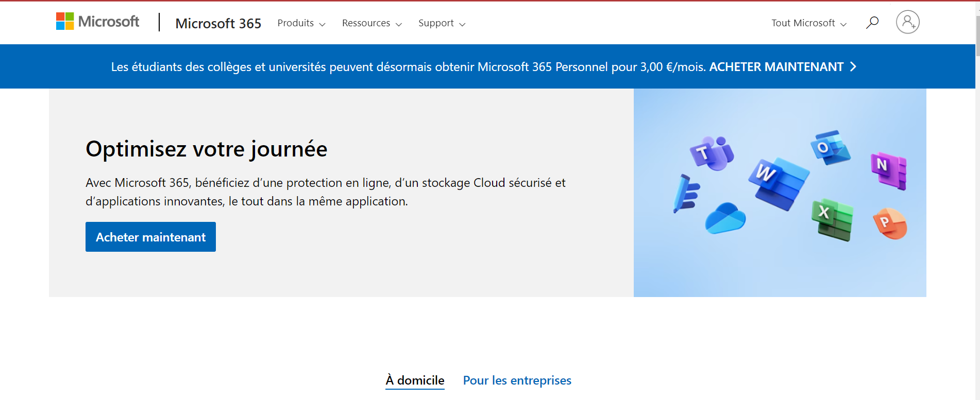Follow the ACHETER MAINTENANT banner link
980x400 pixels.
778,66
